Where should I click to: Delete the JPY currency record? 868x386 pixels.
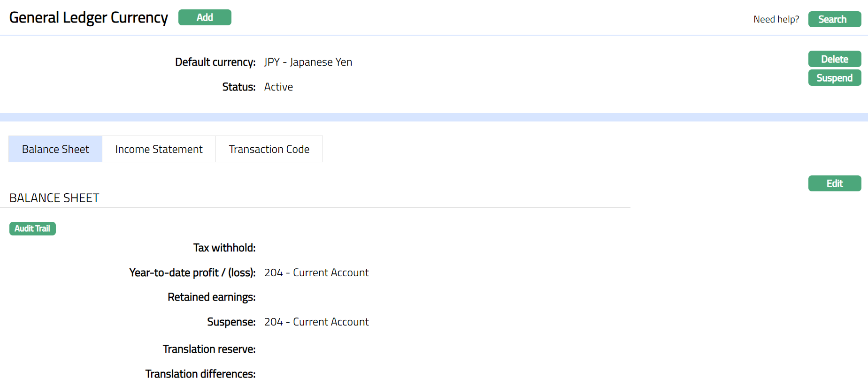834,59
